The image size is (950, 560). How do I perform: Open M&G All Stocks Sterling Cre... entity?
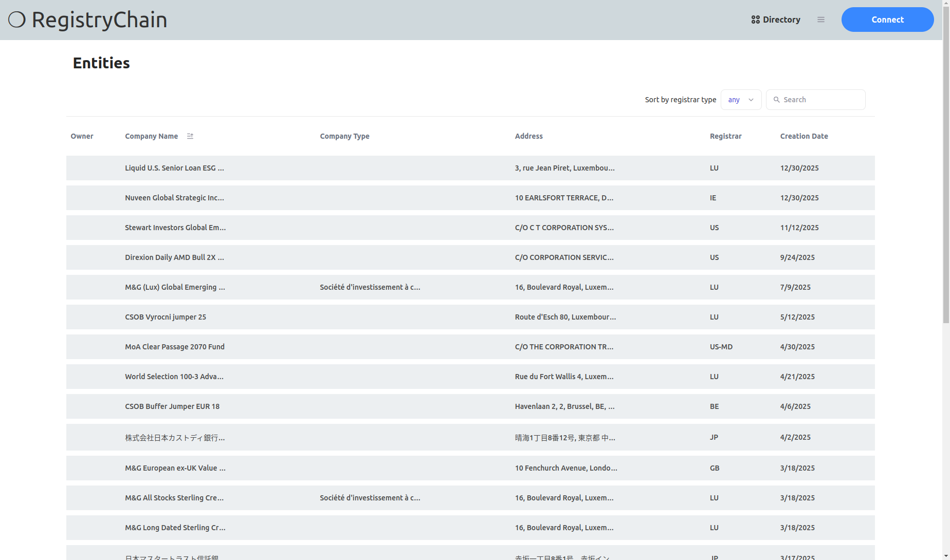470,498
